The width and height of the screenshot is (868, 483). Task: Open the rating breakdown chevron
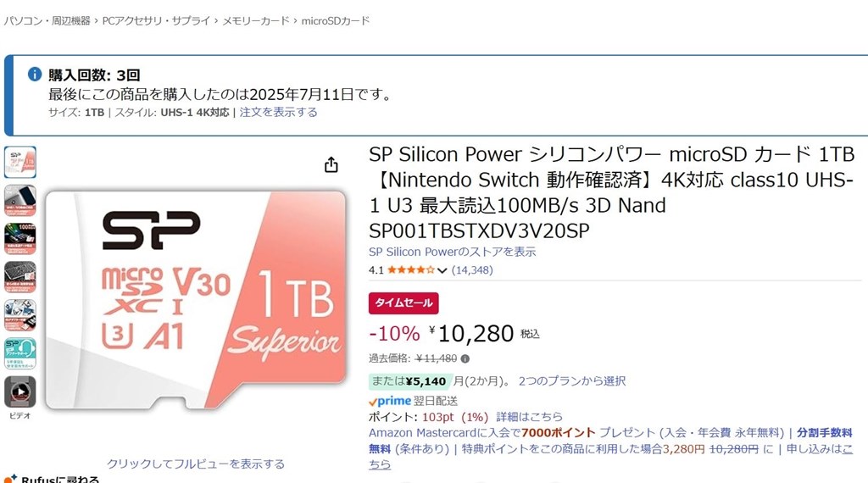(x=442, y=271)
